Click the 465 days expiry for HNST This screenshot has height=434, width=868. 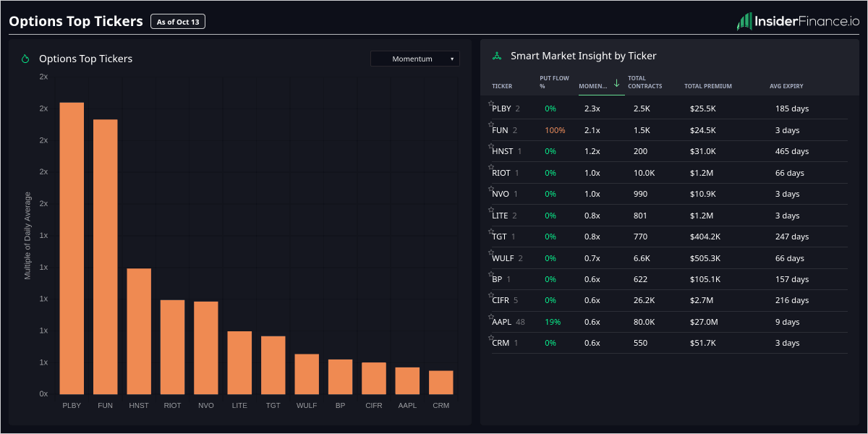point(792,151)
